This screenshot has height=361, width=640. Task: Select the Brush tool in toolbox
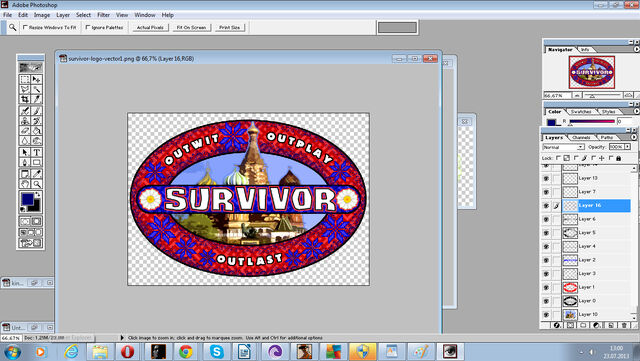pyautogui.click(x=36, y=111)
